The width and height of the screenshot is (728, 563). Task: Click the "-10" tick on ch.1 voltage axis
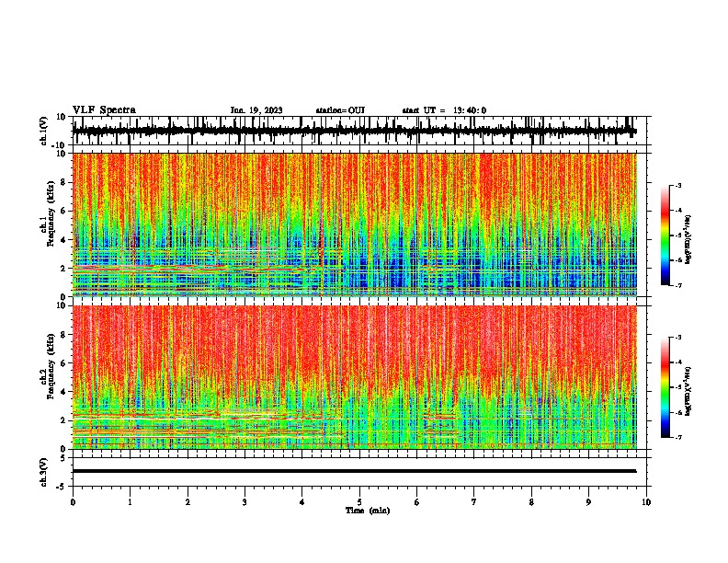(60, 145)
